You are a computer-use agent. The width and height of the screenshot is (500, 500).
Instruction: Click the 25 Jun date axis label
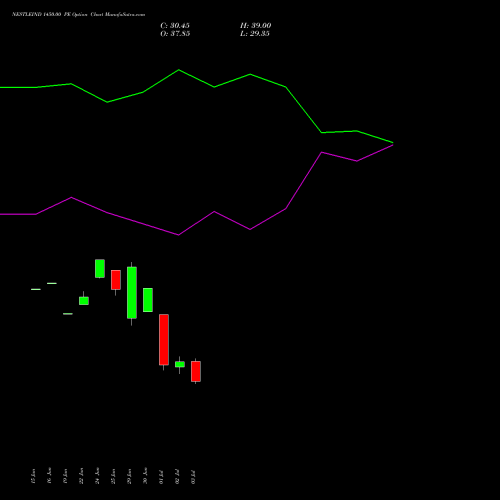pyautogui.click(x=113, y=476)
